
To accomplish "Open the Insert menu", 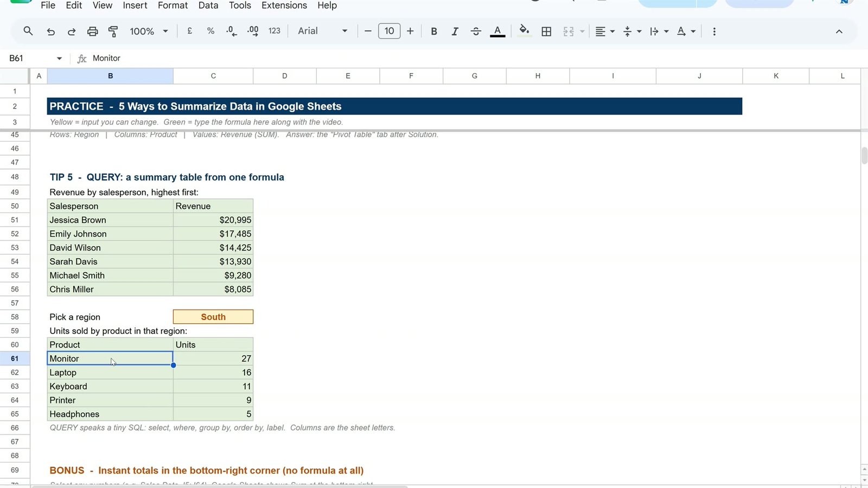I will pos(135,5).
